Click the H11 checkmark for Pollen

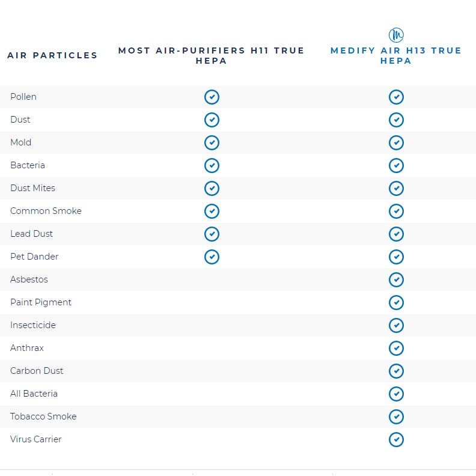tap(212, 97)
